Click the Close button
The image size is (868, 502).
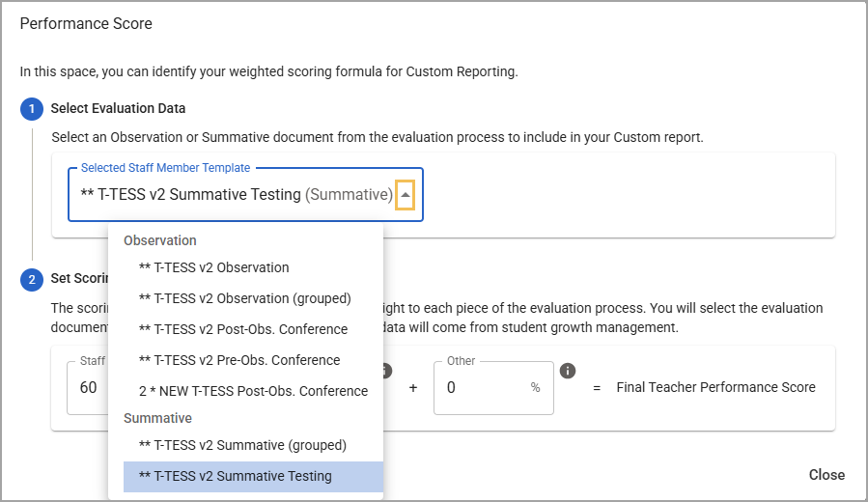coord(826,475)
